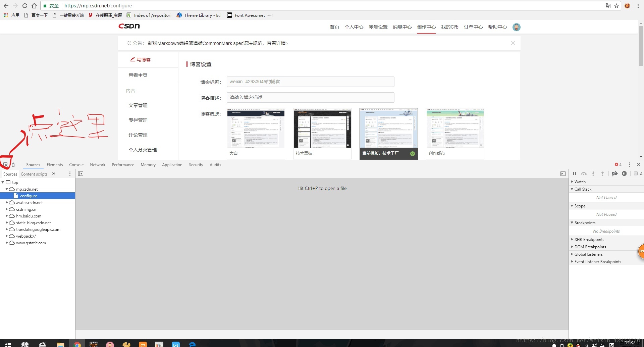Toggle pause on exceptions button
Viewport: 644px width, 347px height.
tap(624, 174)
